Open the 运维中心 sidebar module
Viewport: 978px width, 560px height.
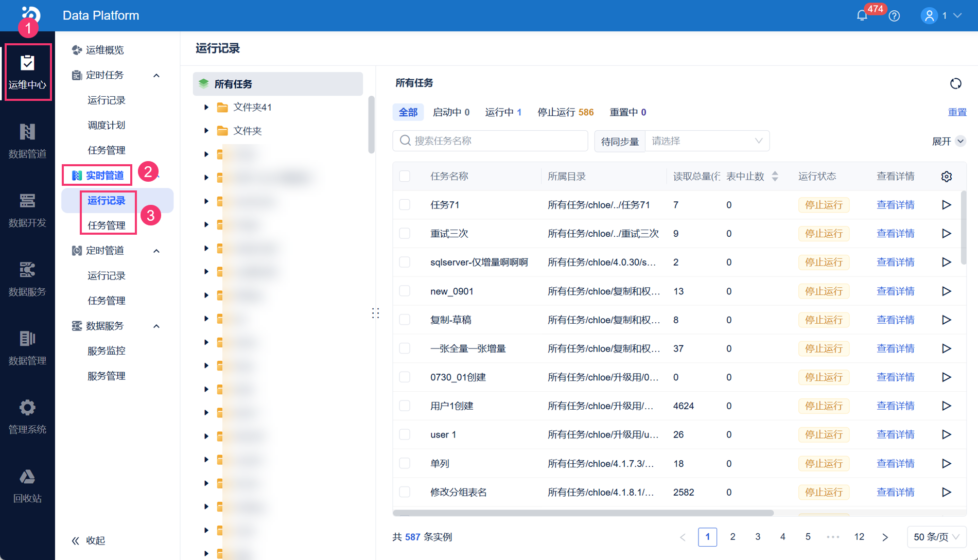[27, 72]
